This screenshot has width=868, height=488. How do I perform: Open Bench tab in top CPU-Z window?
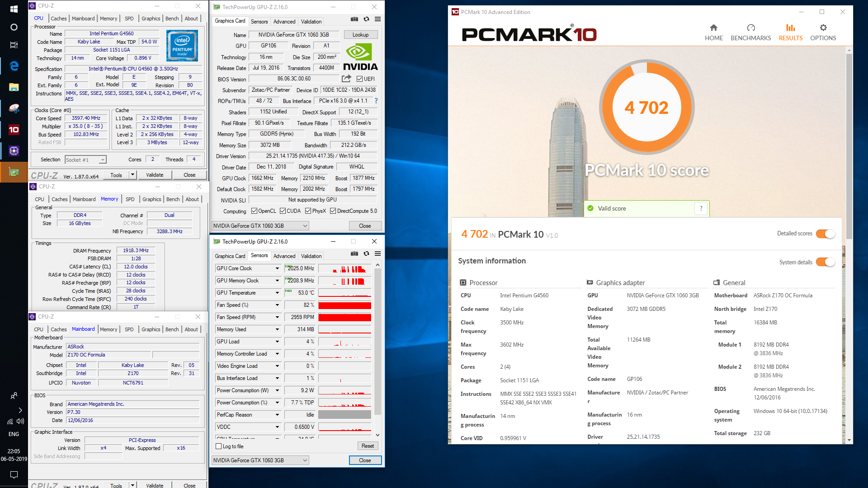pyautogui.click(x=172, y=19)
